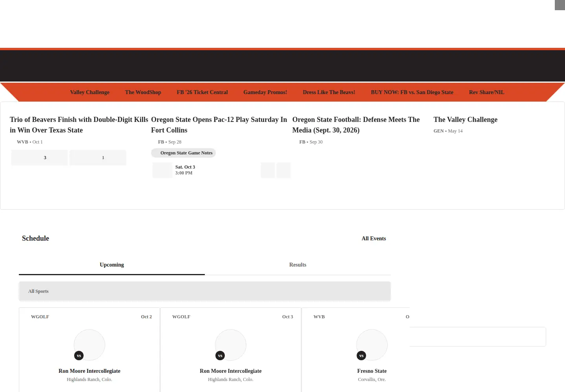This screenshot has width=565, height=392.
Task: Open Gameday Promos! link
Action: point(265,93)
